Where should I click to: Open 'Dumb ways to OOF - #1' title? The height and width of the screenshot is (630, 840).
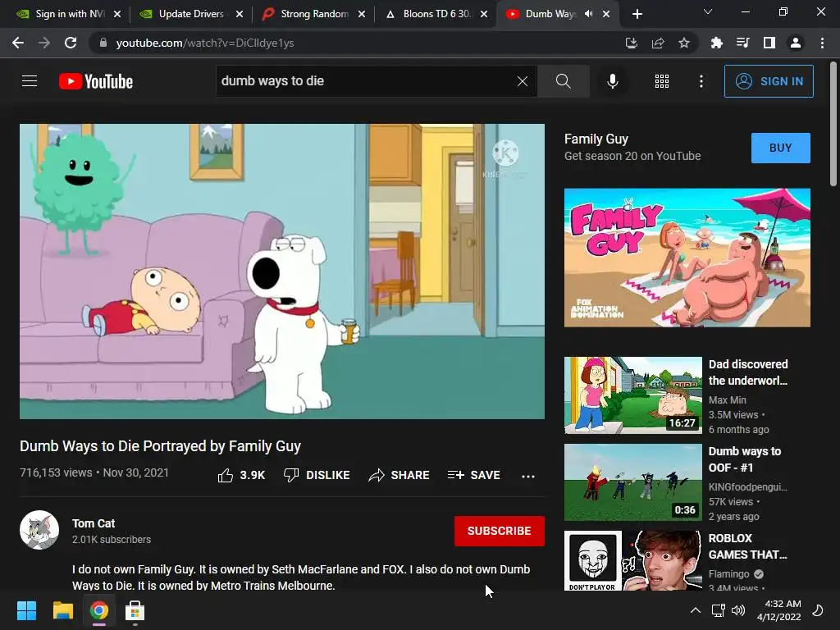coord(745,459)
